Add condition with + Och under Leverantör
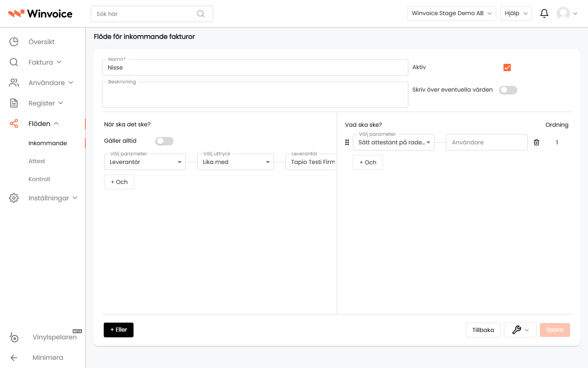Viewport: 588px width, 368px height. pos(119,182)
